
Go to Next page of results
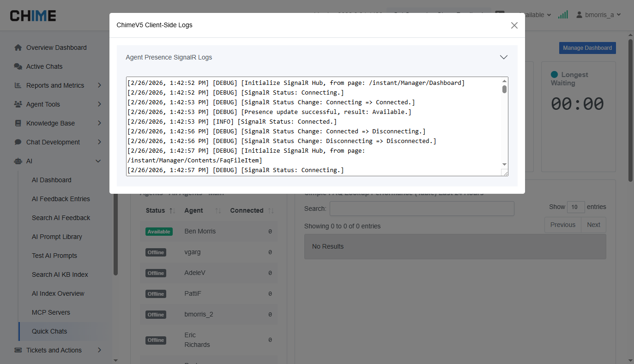click(593, 225)
